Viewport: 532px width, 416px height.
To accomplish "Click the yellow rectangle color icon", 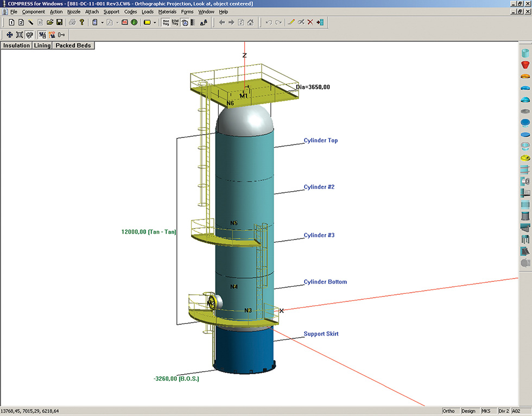I will click(147, 22).
